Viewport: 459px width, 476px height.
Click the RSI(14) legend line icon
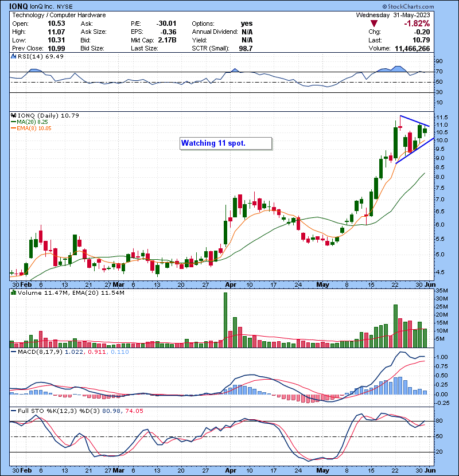[x=13, y=57]
